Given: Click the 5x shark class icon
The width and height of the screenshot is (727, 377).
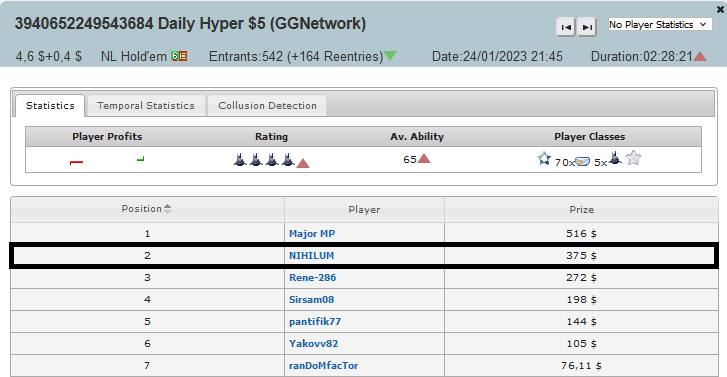Looking at the screenshot, I should [615, 158].
